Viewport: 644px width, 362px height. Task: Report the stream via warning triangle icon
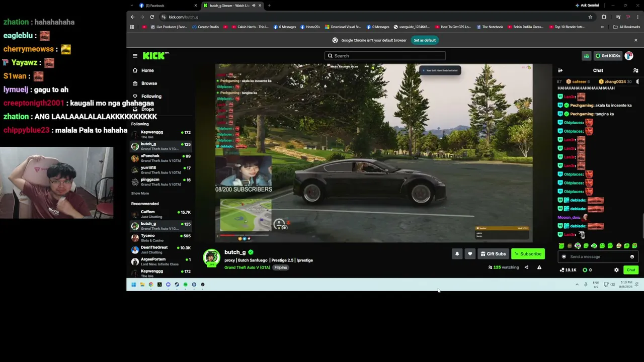point(539,267)
